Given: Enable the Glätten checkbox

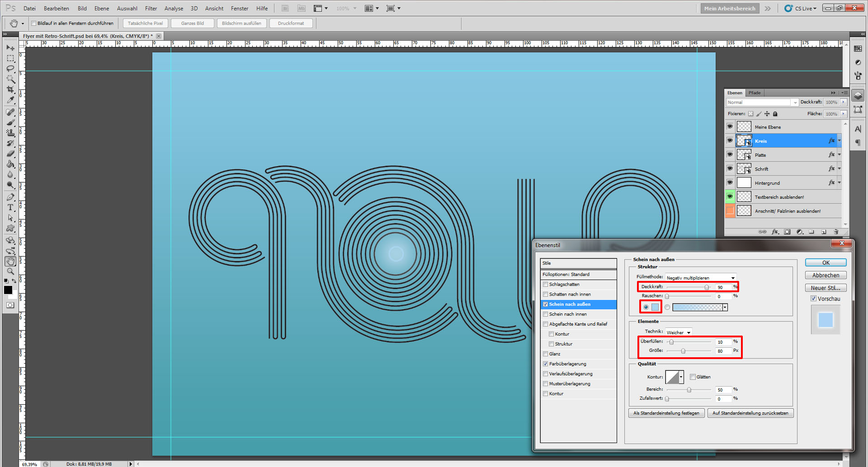Looking at the screenshot, I should (693, 377).
